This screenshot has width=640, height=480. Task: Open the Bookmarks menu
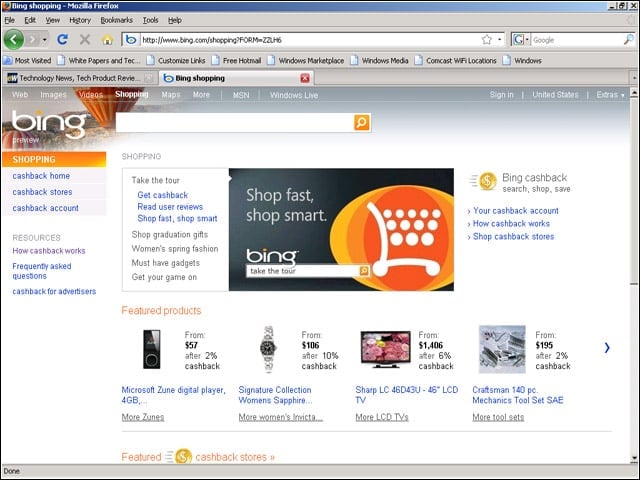[x=117, y=20]
